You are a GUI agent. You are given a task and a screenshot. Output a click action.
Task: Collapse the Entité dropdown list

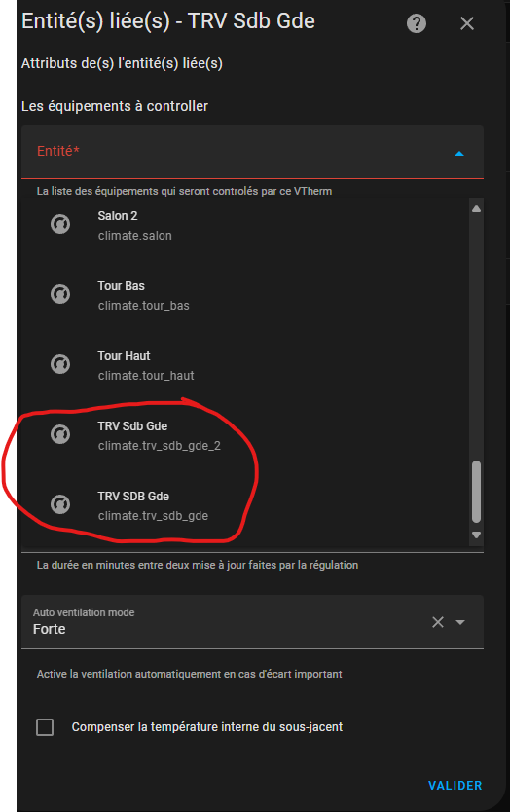point(459,153)
